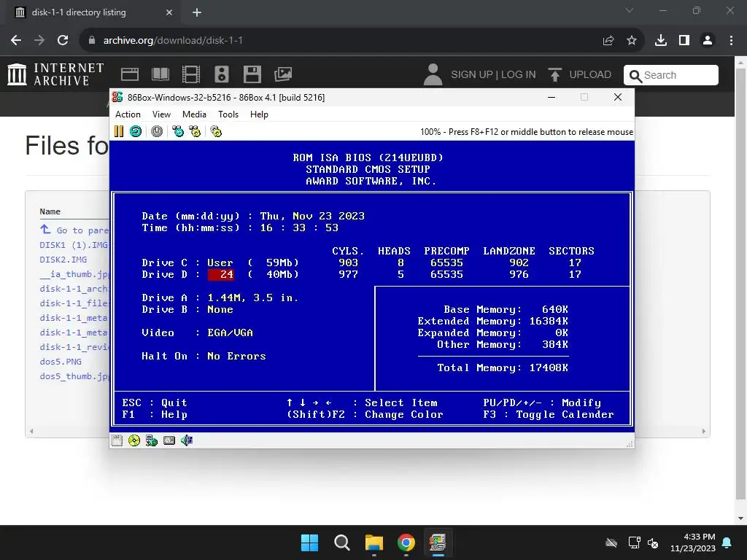Click the page vertical scrollbar
Viewport: 747px width, 560px height.
click(740, 284)
